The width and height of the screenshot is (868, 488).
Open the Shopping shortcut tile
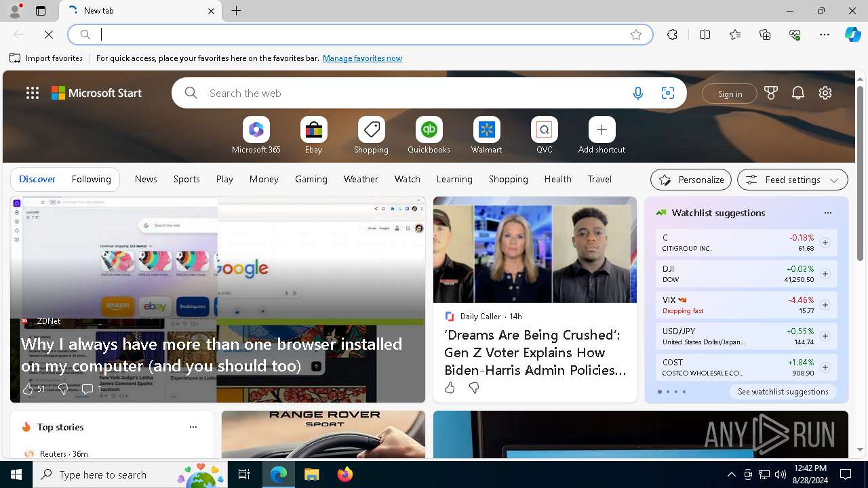(x=371, y=136)
